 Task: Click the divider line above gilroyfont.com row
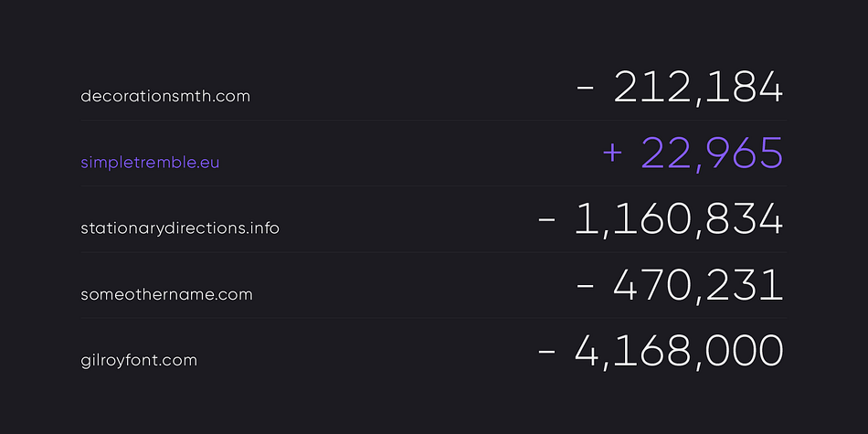pos(433,318)
